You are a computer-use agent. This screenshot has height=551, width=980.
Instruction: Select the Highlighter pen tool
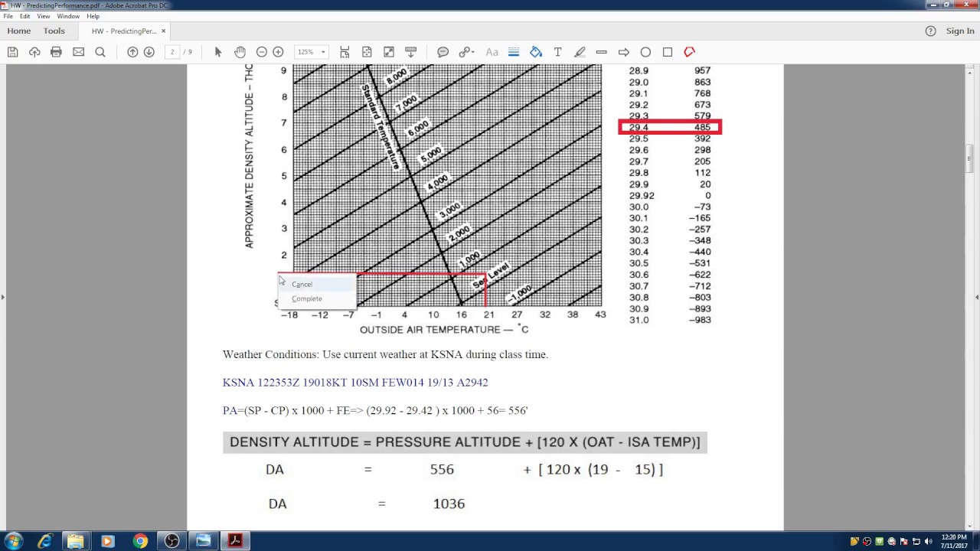580,52
